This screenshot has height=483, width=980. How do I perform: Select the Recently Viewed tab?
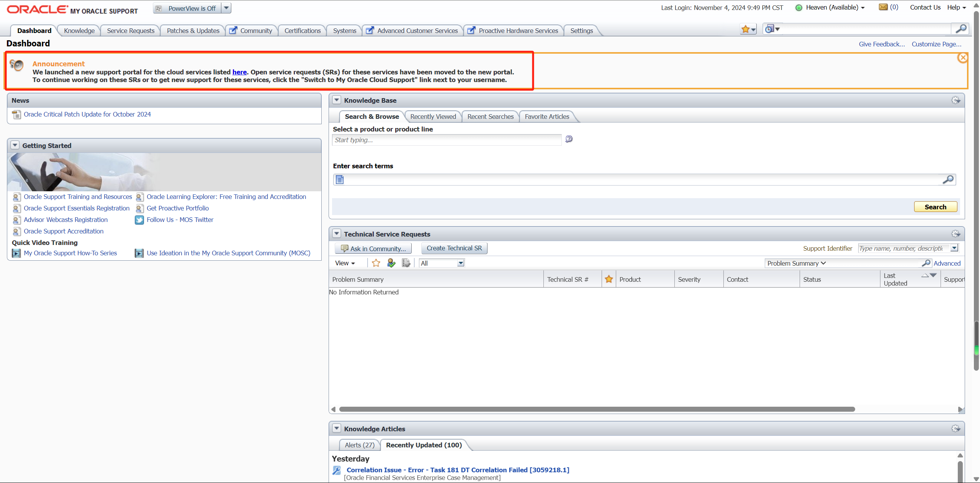[433, 117]
